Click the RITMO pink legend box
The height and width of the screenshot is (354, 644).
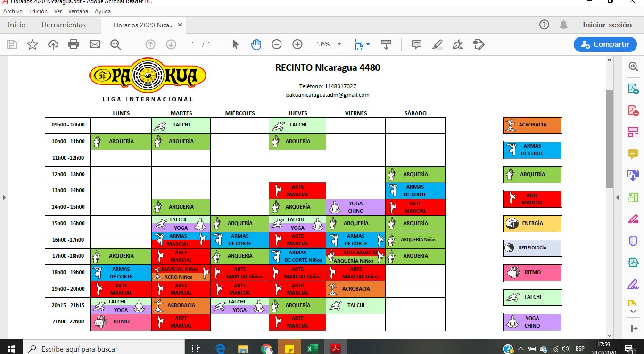click(x=532, y=272)
